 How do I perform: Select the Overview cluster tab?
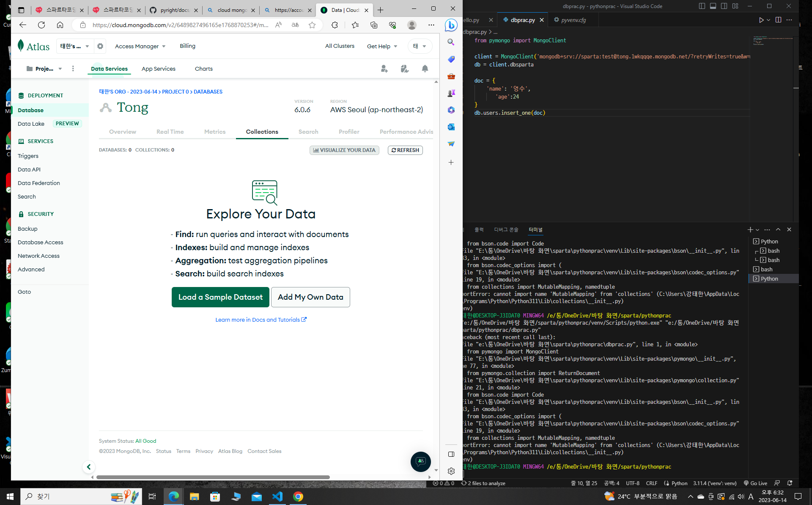click(x=123, y=132)
